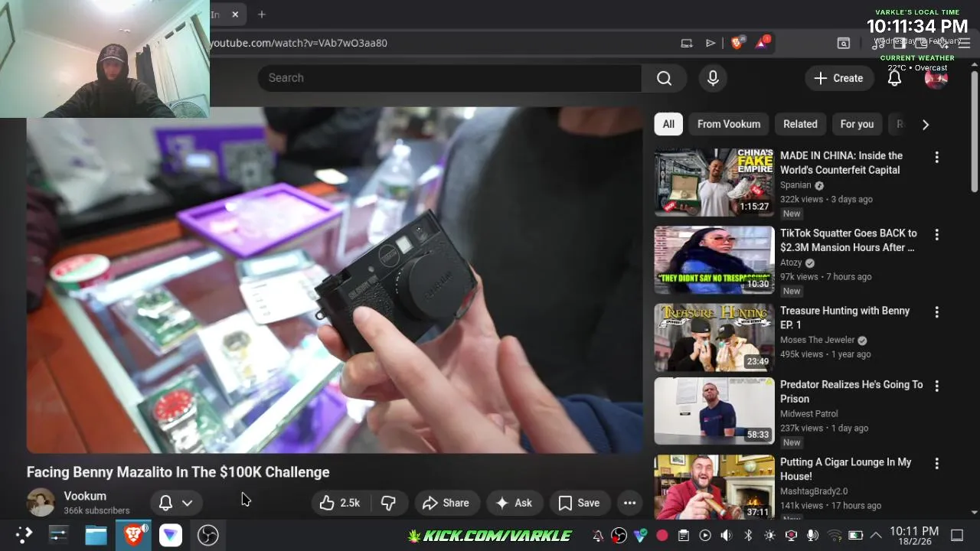The image size is (980, 551).
Task: Click the red record tray icon
Action: coord(662,535)
